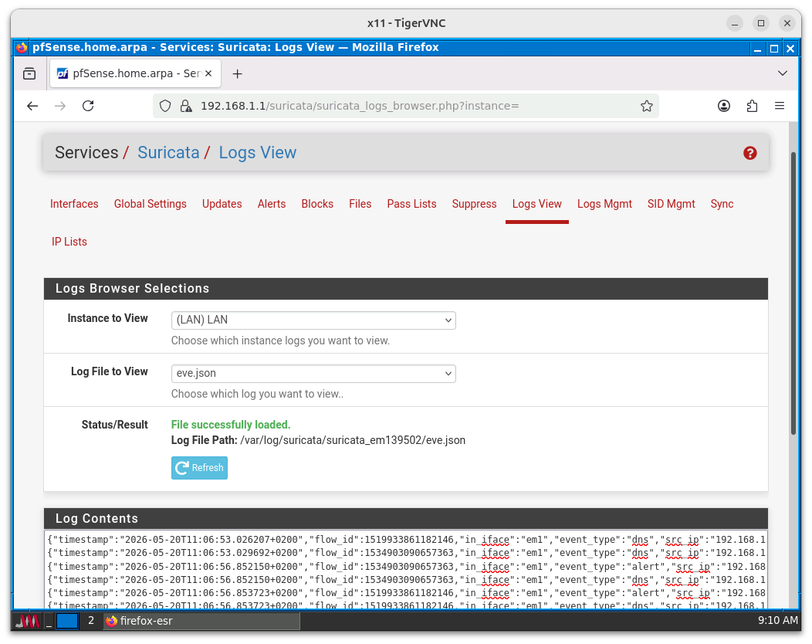Open the Logs Mgmt tab

pyautogui.click(x=604, y=204)
